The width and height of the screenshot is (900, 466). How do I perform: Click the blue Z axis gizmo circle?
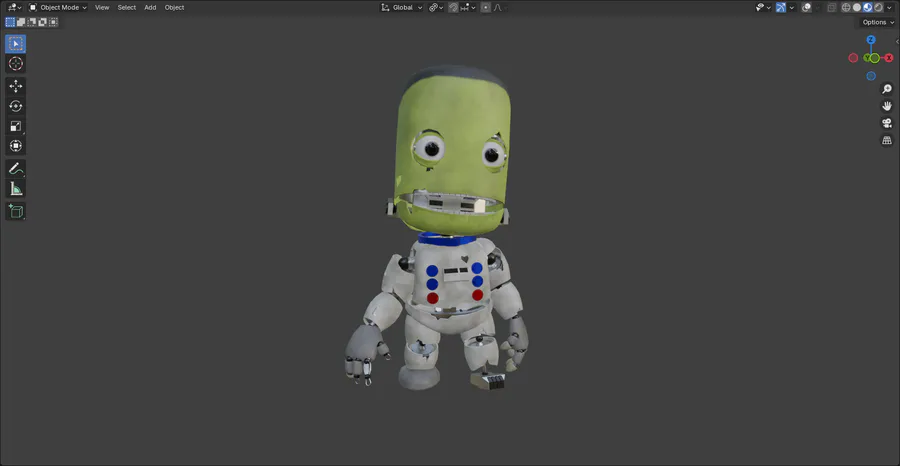[x=871, y=40]
